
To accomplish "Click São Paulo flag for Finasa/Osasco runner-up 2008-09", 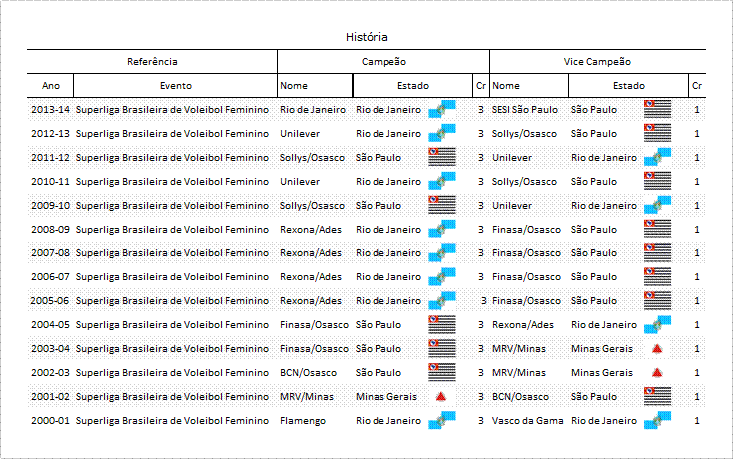I will pyautogui.click(x=657, y=229).
